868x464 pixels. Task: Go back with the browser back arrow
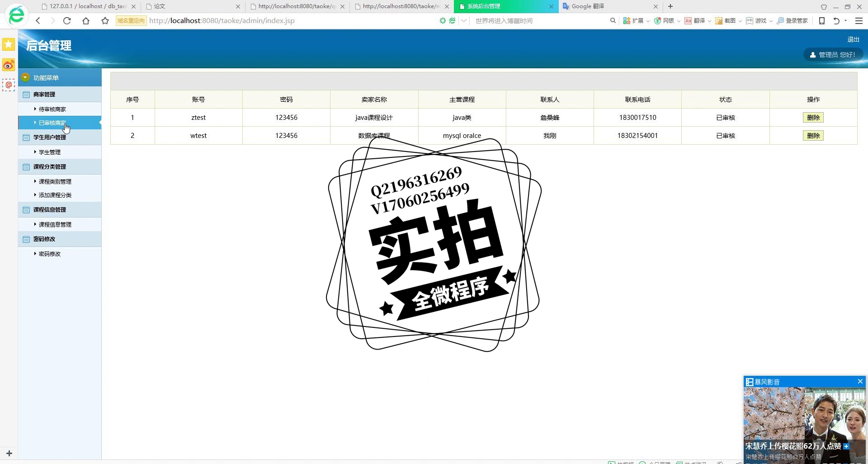click(x=38, y=21)
